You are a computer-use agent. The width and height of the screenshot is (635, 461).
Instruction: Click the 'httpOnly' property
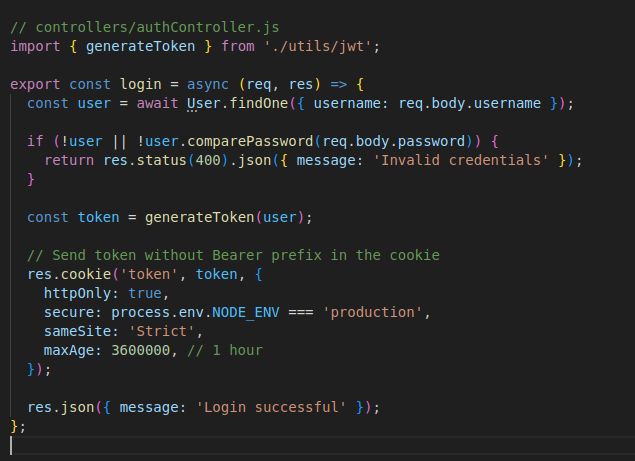coord(77,293)
